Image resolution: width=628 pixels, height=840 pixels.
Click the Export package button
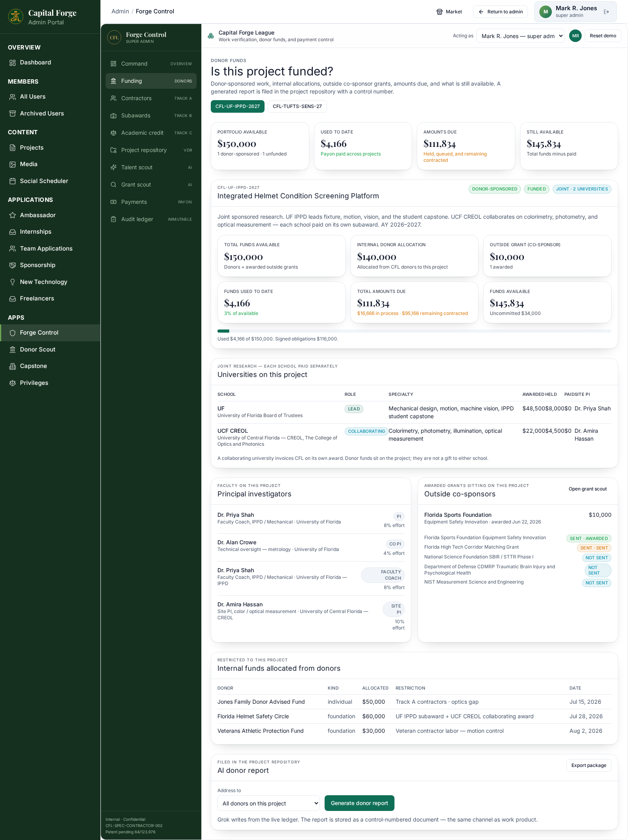coord(589,765)
